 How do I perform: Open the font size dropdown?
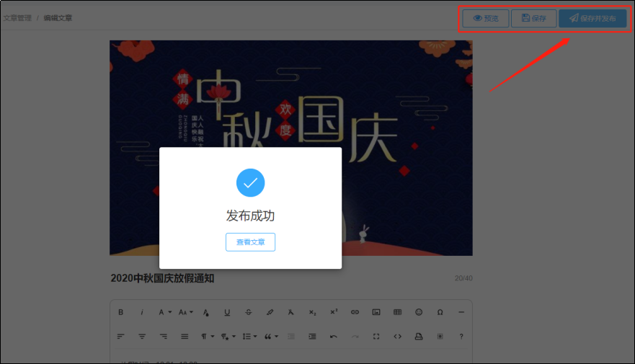[186, 312]
